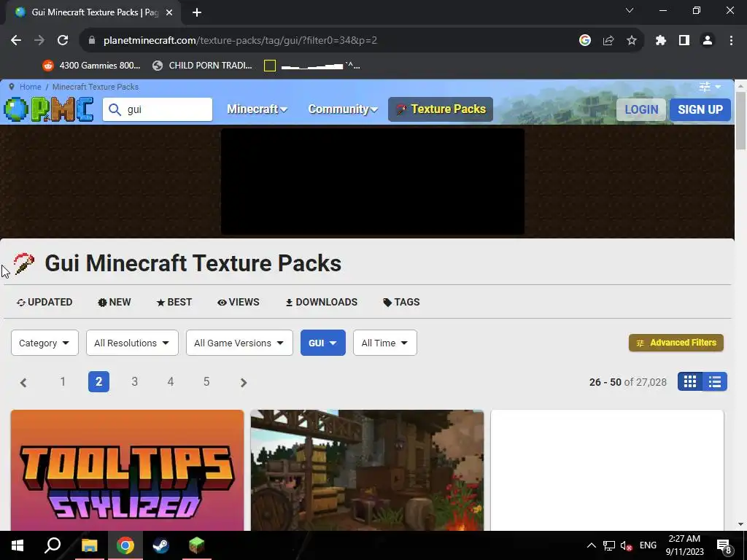This screenshot has height=560, width=747.
Task: Click the Steam icon in the taskbar
Action: (x=160, y=545)
